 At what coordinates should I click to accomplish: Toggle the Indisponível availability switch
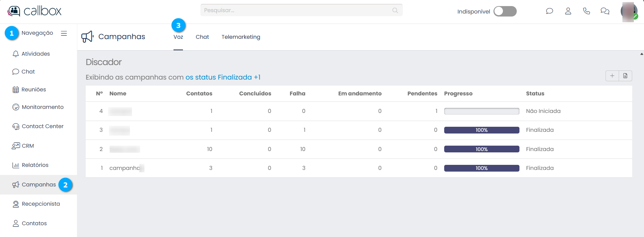click(x=505, y=11)
